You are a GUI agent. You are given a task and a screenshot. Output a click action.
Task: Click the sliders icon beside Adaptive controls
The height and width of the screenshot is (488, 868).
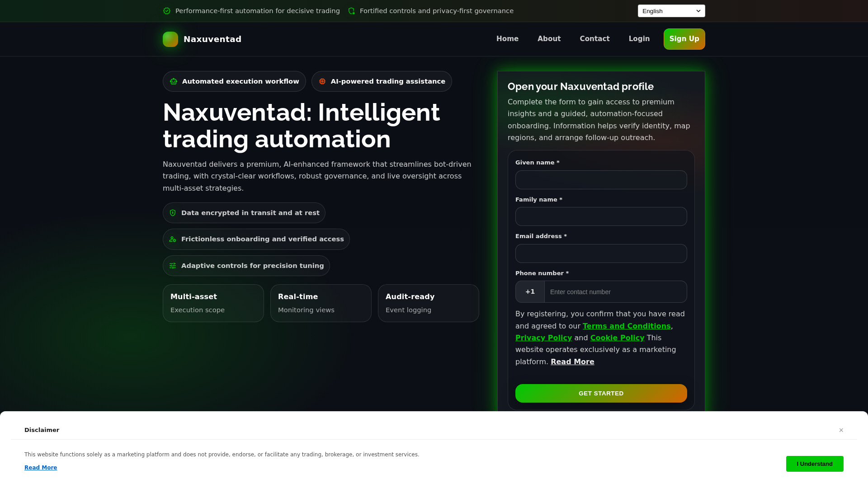(x=173, y=266)
